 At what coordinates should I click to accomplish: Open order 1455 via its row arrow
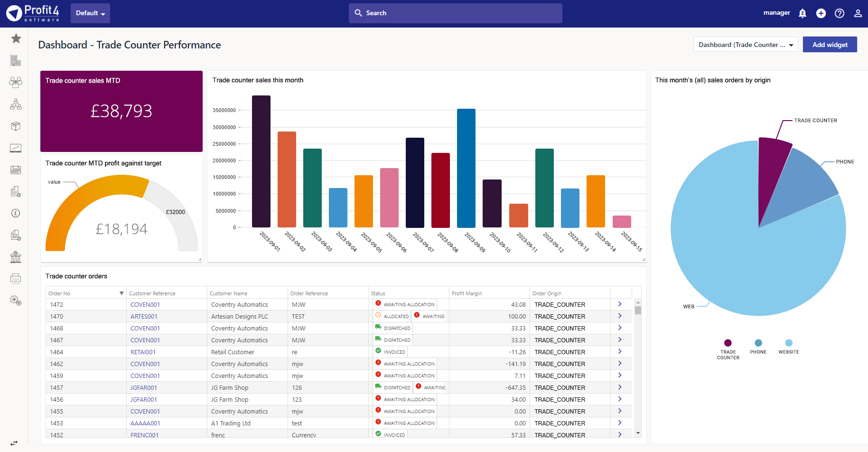620,411
